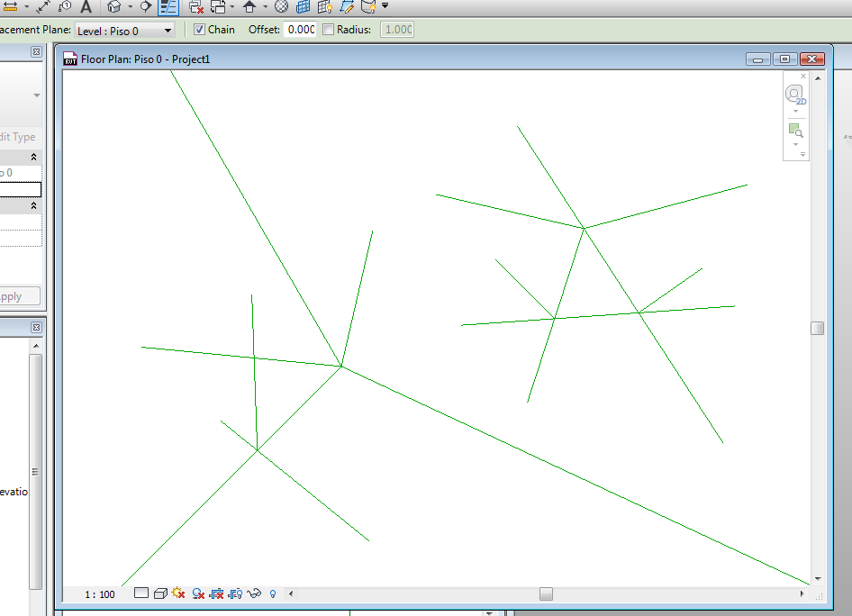Open navigation bar customize menu arrow
Screen dimensions: 852x616
802,155
